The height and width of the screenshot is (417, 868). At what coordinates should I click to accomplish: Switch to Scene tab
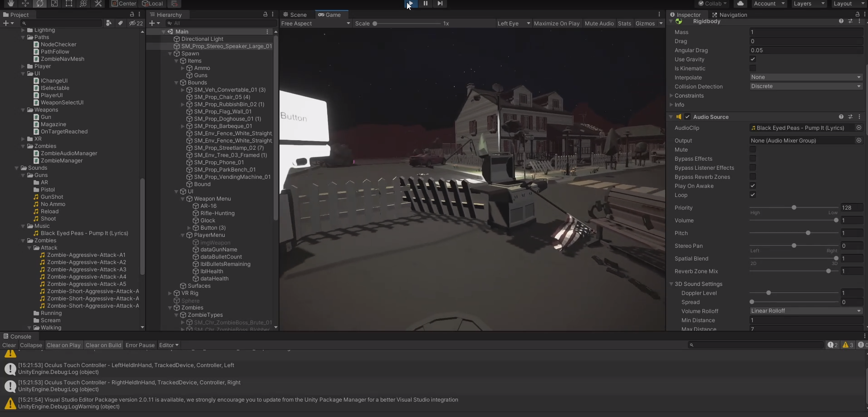[x=295, y=15]
